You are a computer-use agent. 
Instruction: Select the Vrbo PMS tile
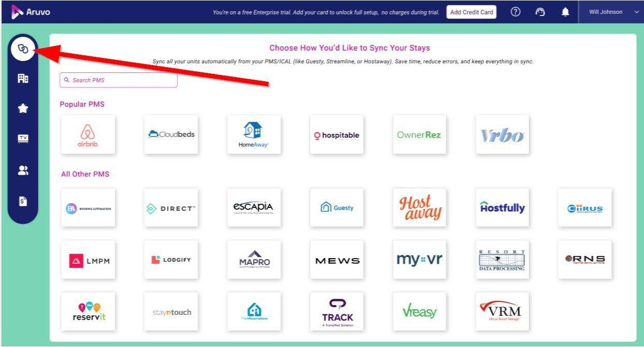(502, 134)
